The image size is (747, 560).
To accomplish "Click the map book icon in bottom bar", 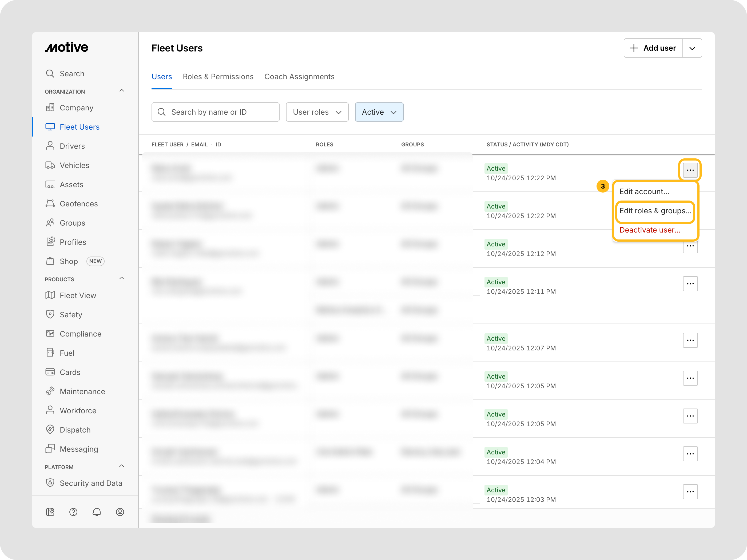I will click(50, 512).
